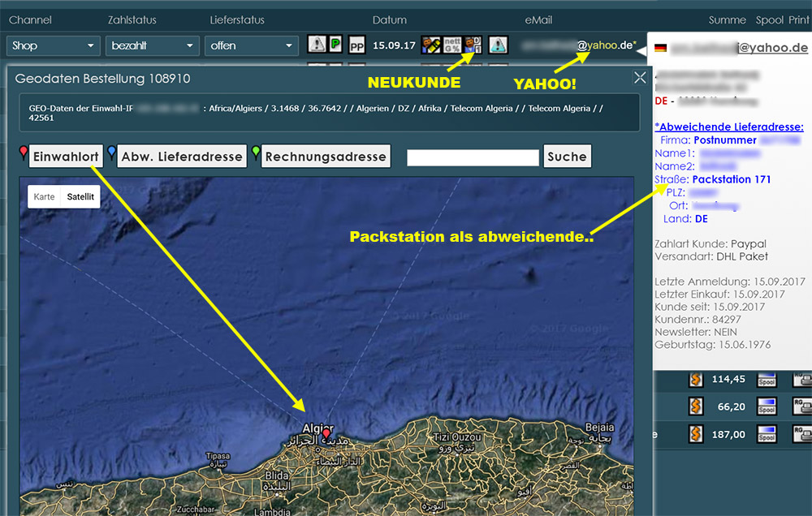The image size is (812, 516).
Task: Click the 'Versandart: DHL Paket' line
Action: (x=711, y=256)
